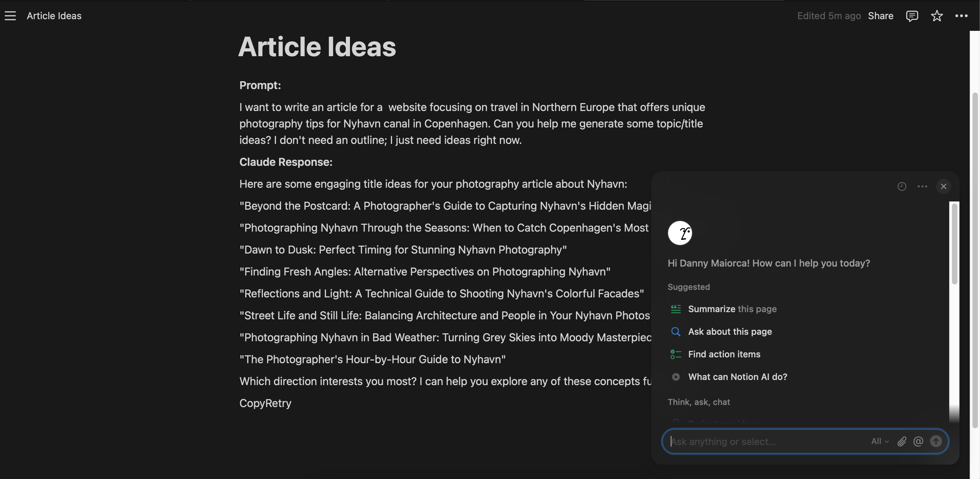The width and height of the screenshot is (980, 479).
Task: Open the sidebar hamburger menu
Action: click(x=10, y=16)
